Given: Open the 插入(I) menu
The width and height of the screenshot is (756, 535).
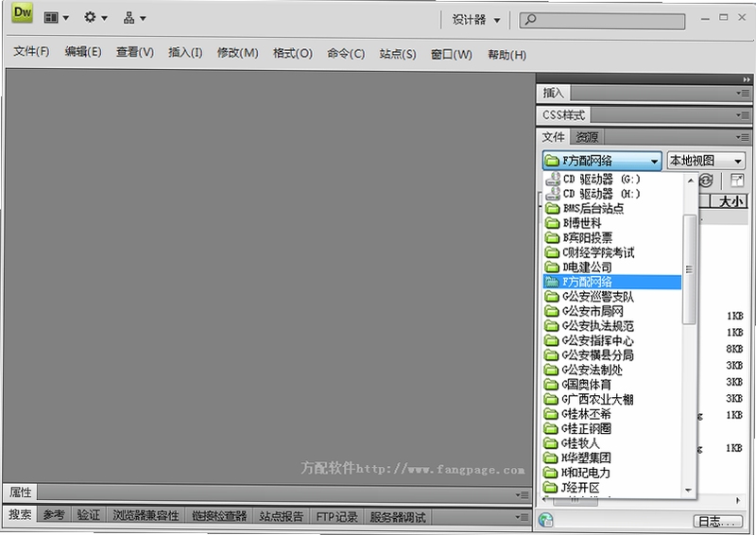Looking at the screenshot, I should [x=185, y=53].
